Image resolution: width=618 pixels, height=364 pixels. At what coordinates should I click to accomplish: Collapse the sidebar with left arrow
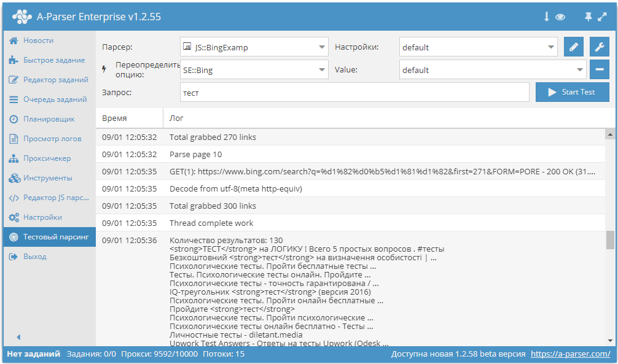pos(18,337)
